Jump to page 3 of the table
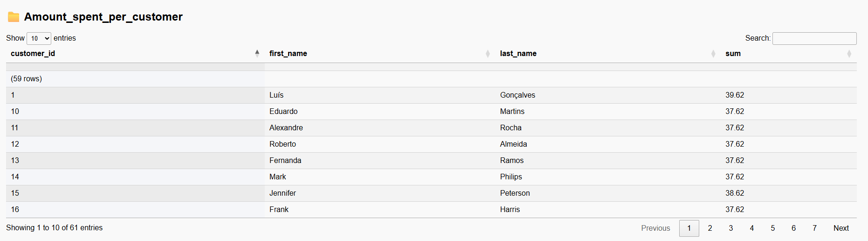 pos(731,228)
